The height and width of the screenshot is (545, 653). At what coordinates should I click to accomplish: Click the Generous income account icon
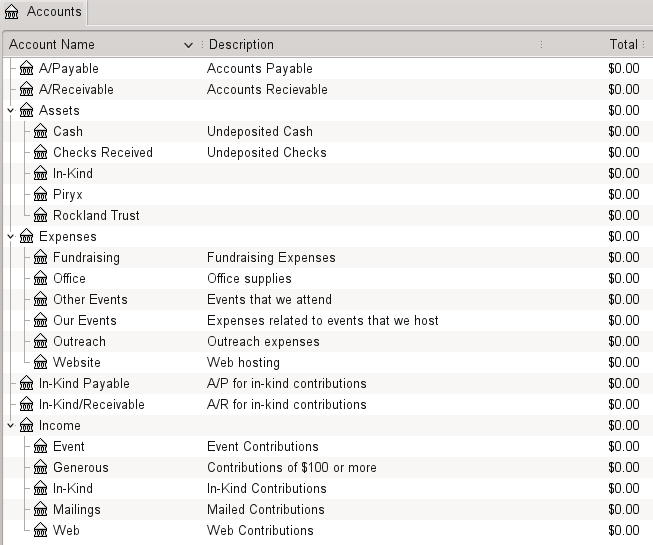point(40,467)
